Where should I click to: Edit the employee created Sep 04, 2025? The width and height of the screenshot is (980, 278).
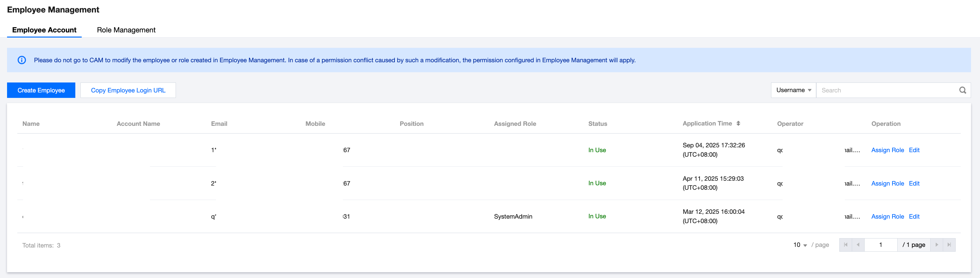(914, 150)
